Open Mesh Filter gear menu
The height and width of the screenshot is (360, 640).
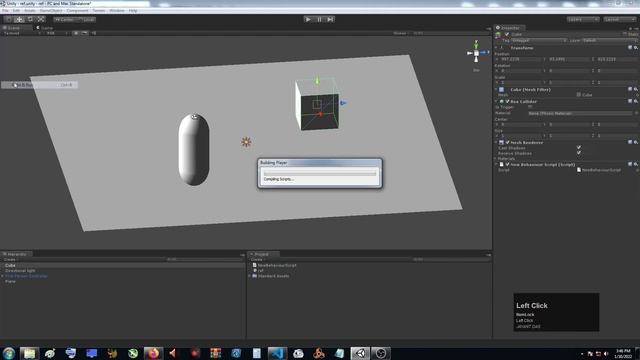[x=636, y=89]
